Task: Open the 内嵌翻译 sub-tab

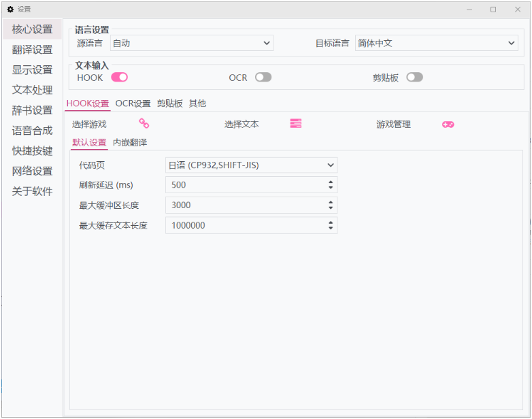Action: [x=130, y=142]
